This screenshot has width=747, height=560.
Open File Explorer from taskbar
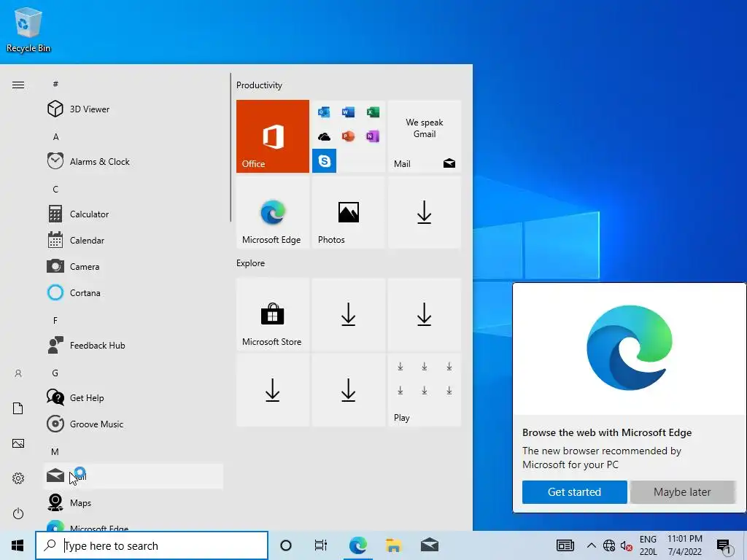393,545
